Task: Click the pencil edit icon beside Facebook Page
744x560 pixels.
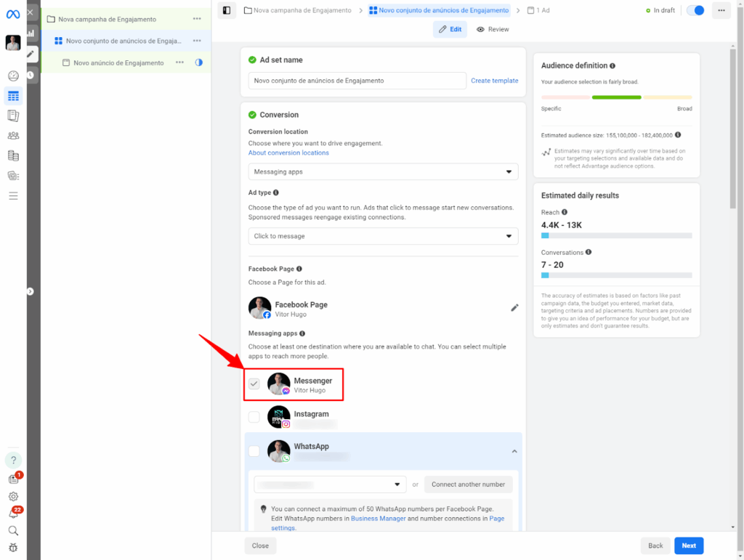Action: point(514,308)
